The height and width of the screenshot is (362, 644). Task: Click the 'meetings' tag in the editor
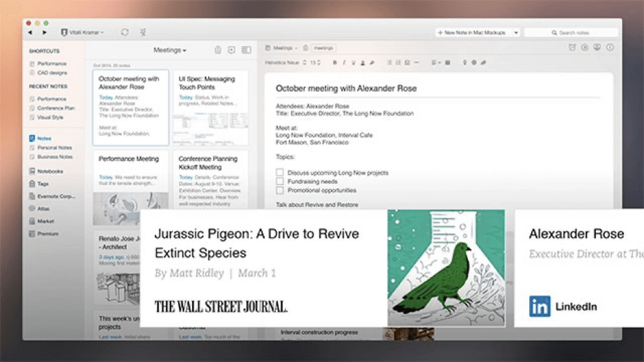pyautogui.click(x=323, y=48)
